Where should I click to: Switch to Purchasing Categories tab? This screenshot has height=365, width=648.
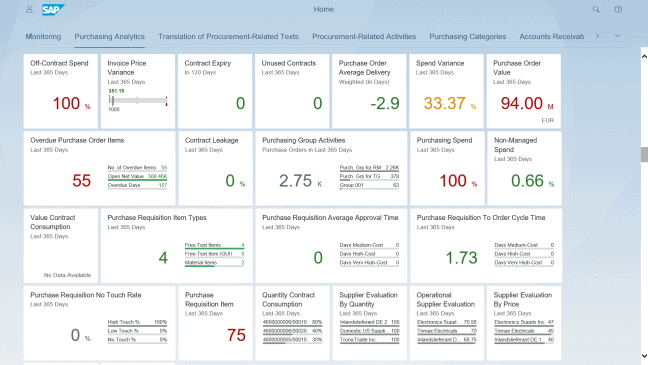[467, 36]
